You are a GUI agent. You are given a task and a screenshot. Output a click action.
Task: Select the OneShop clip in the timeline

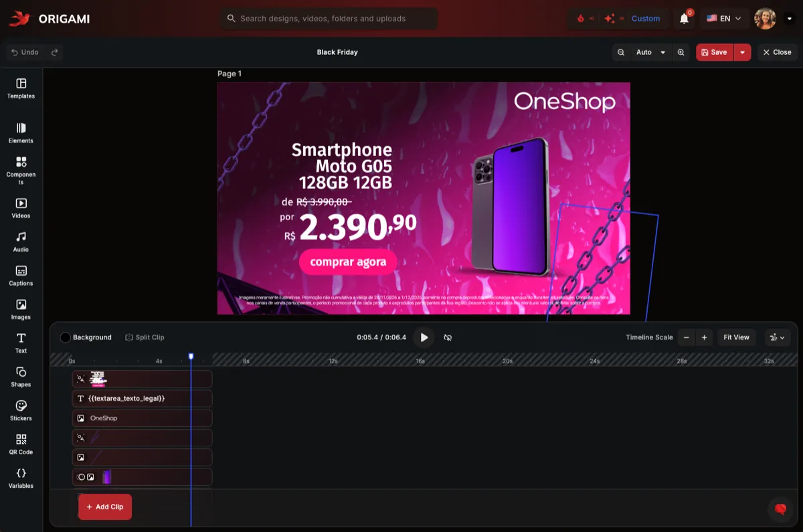(142, 418)
